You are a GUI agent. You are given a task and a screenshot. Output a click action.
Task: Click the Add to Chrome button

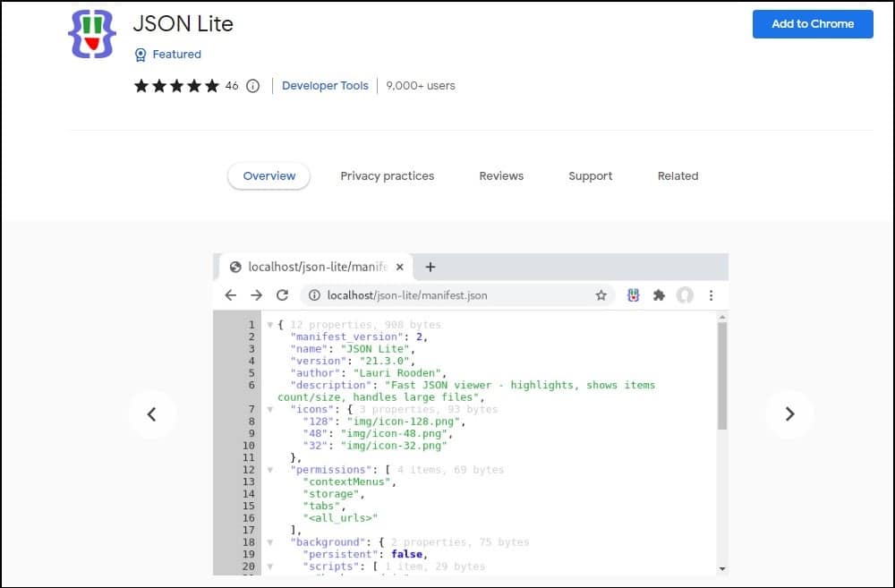coord(812,24)
